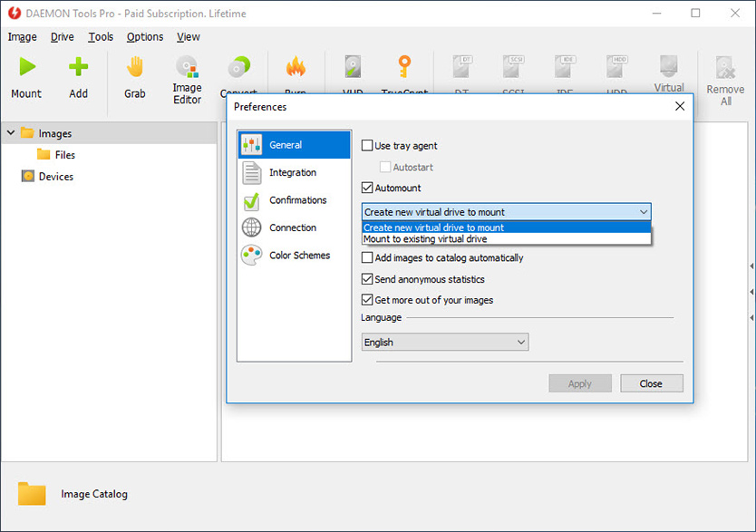This screenshot has width=756, height=532.
Task: Uncheck the Automount checkbox
Action: coord(367,188)
